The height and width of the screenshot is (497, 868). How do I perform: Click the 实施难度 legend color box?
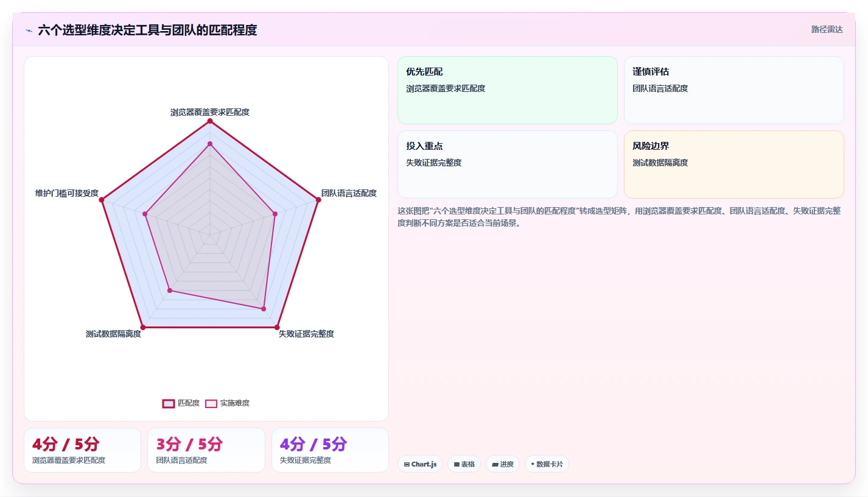tap(211, 403)
